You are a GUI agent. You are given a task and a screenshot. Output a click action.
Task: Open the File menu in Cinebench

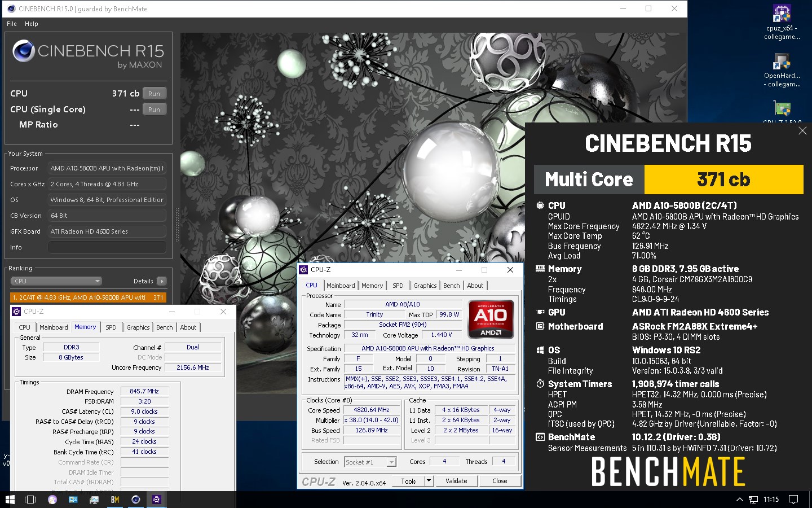tap(12, 24)
